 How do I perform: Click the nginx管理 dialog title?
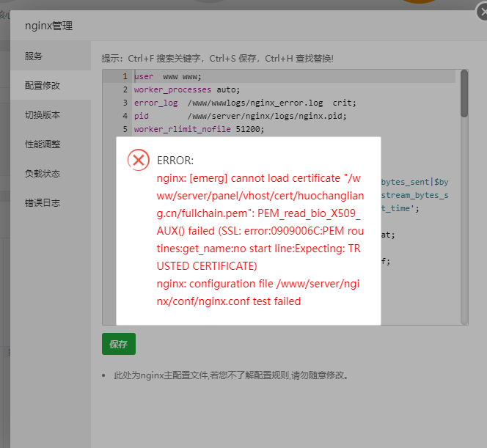48,26
